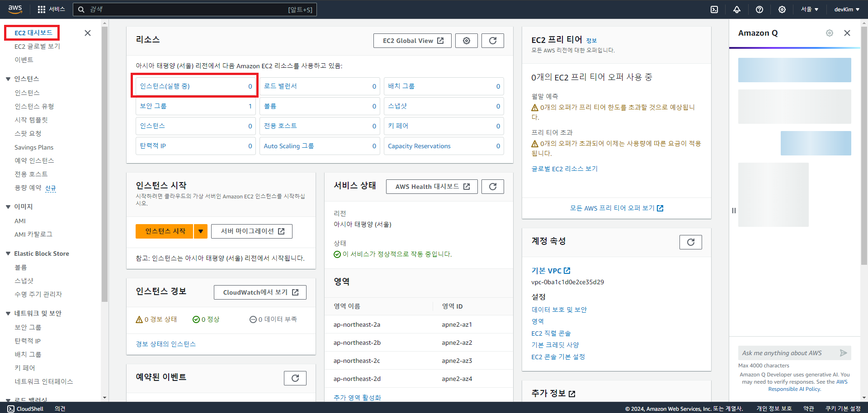The height and width of the screenshot is (413, 868).
Task: Open 이벤트 in the sidebar
Action: click(x=24, y=60)
